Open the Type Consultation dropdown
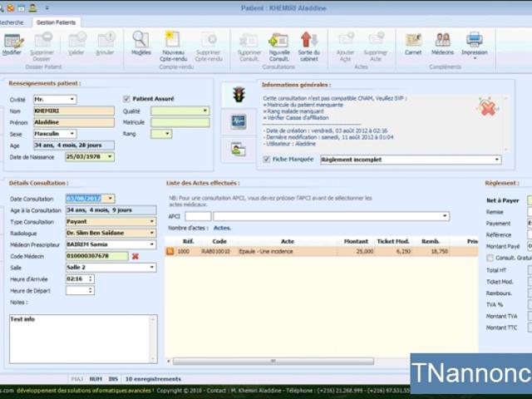This screenshot has width=532, height=399. tap(151, 222)
